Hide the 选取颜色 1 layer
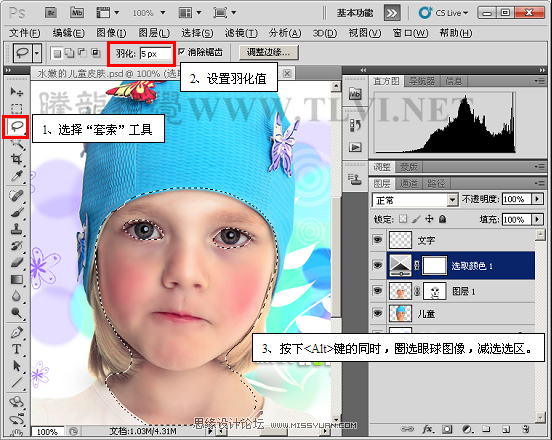Screen dimensions: 552x440 (378, 265)
